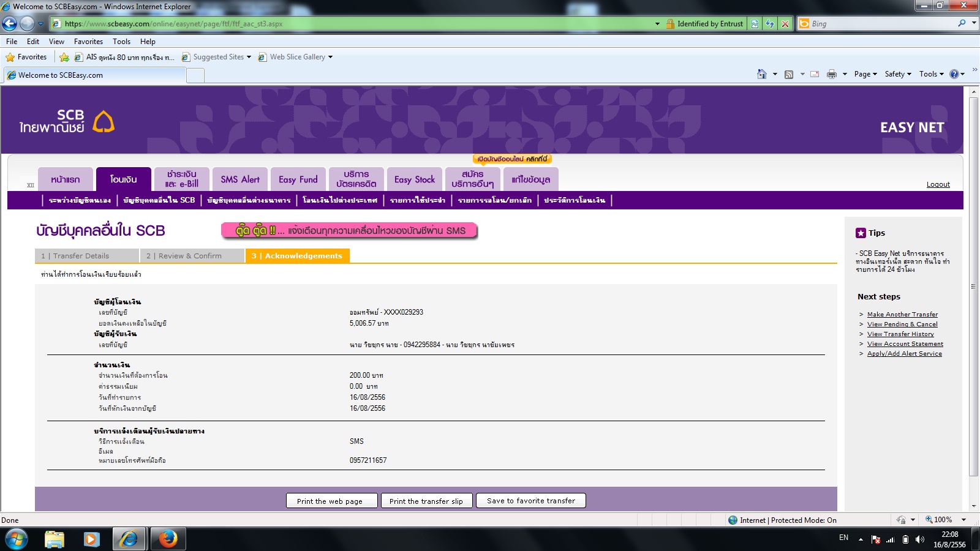Expand the Suggested Sites dropdown
Image resolution: width=980 pixels, height=551 pixels.
click(x=249, y=57)
